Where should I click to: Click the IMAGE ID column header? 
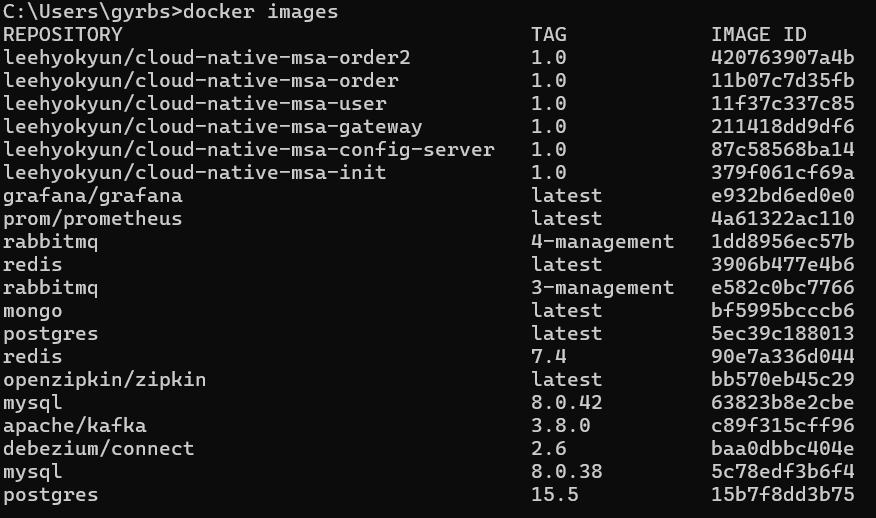click(759, 35)
